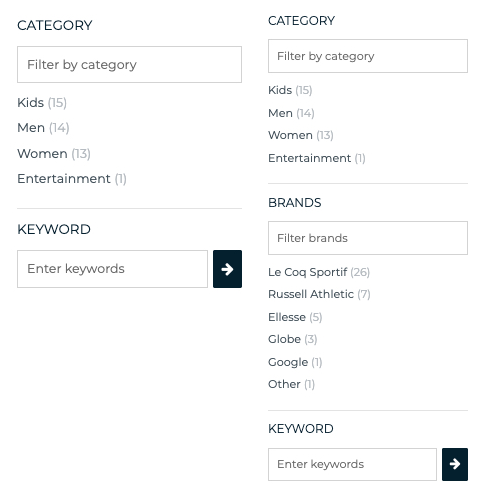Select the Globe brand filter

(293, 339)
